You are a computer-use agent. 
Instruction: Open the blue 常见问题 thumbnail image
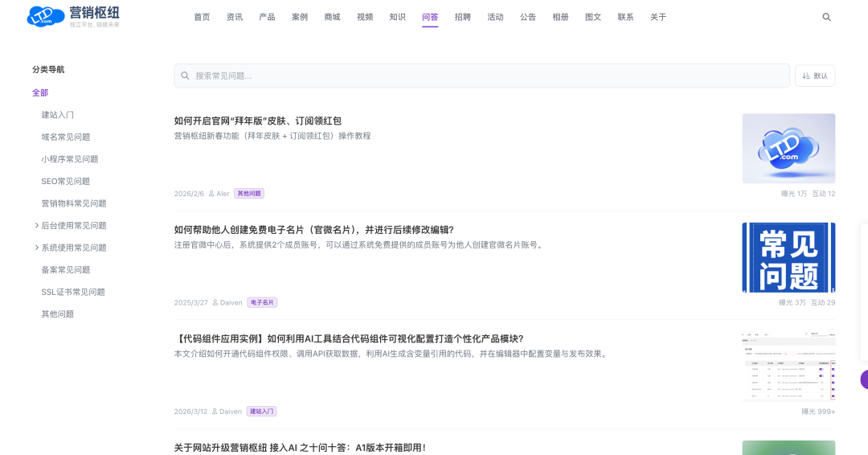[x=788, y=257]
